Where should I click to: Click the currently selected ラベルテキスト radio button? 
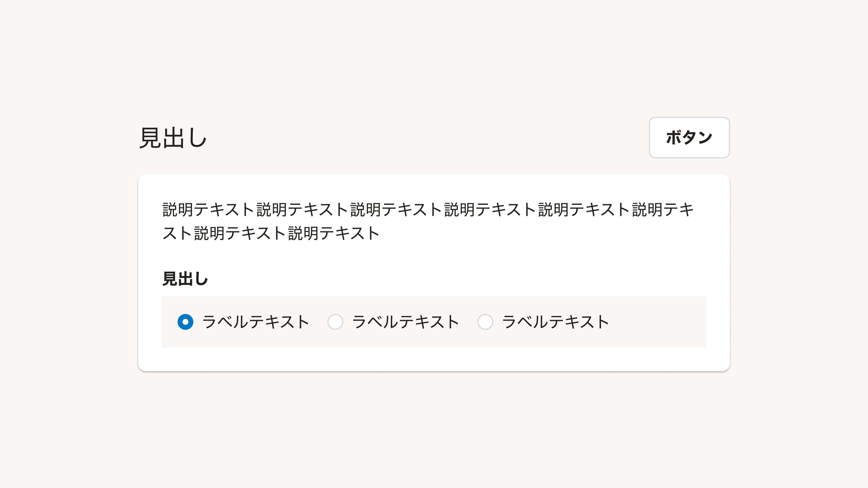click(185, 322)
